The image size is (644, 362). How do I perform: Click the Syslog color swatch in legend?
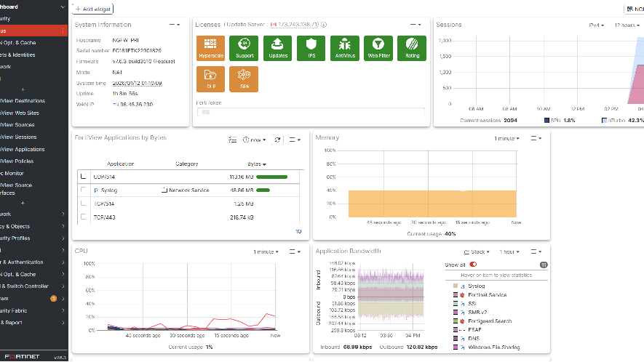[455, 286]
